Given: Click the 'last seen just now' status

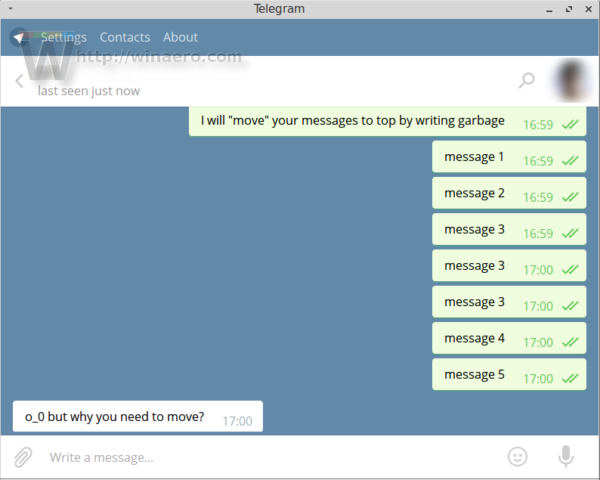Looking at the screenshot, I should click(89, 91).
